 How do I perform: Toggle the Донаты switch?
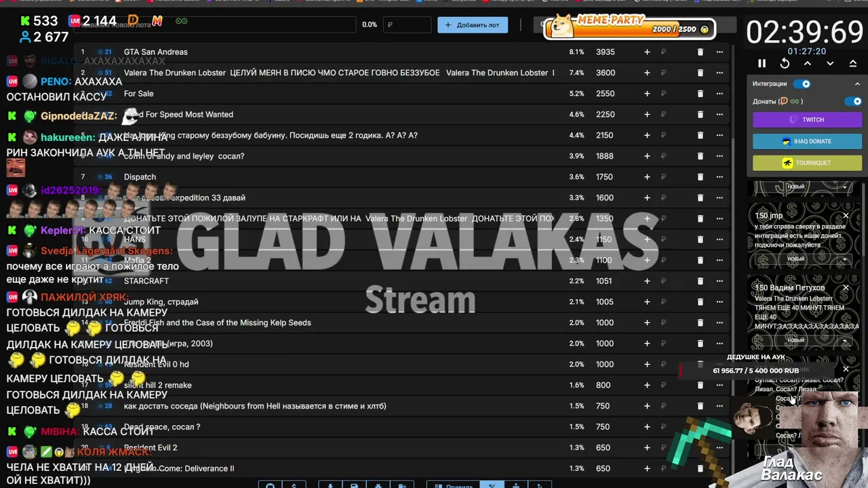tap(853, 101)
